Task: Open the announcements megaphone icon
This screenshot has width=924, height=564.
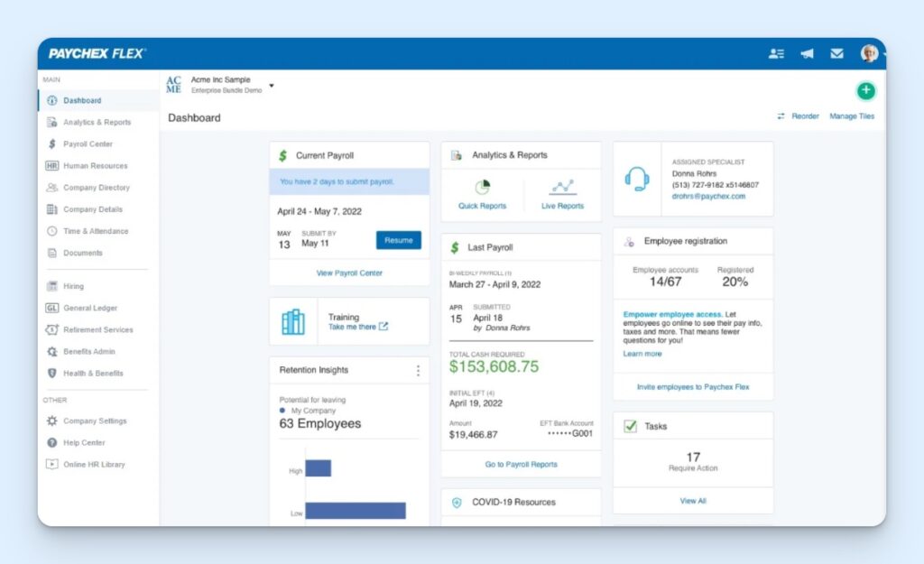Action: tap(807, 53)
